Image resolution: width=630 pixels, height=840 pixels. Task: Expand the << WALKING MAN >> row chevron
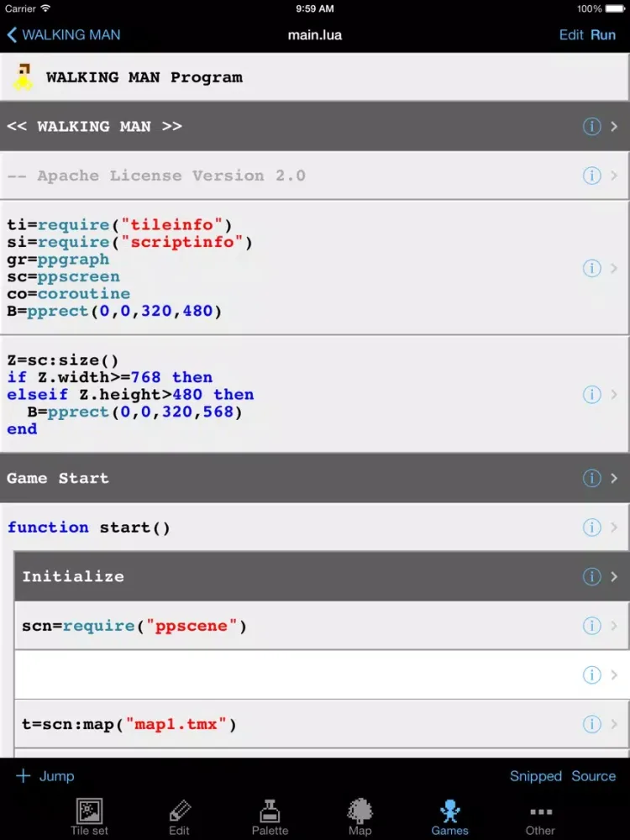tap(614, 127)
